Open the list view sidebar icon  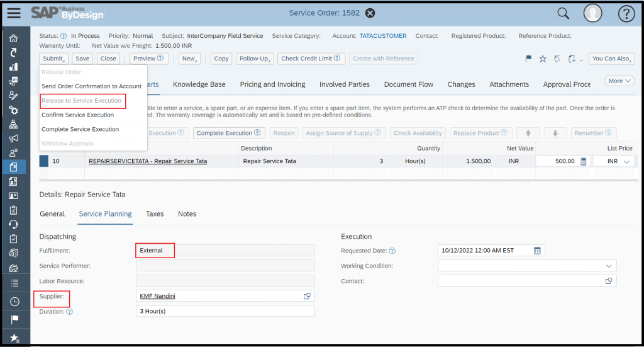click(x=14, y=283)
